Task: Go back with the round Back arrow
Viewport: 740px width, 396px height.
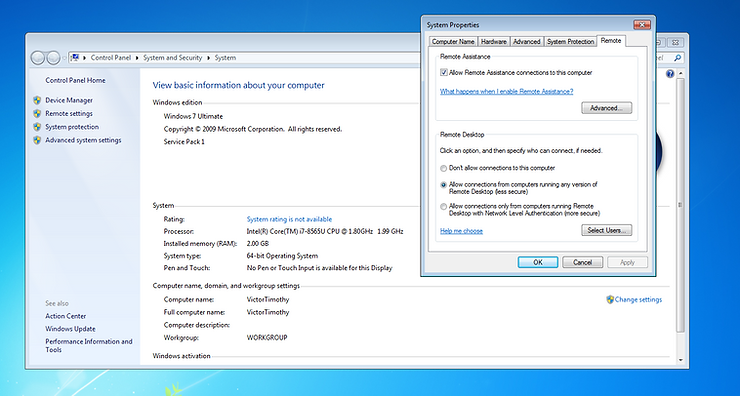Action: click(x=38, y=58)
